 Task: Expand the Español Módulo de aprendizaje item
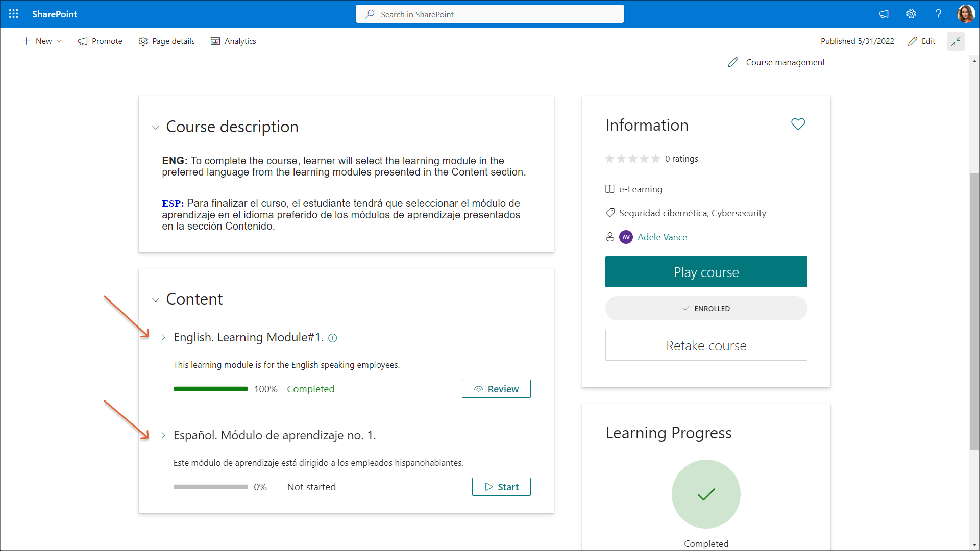[x=163, y=435]
